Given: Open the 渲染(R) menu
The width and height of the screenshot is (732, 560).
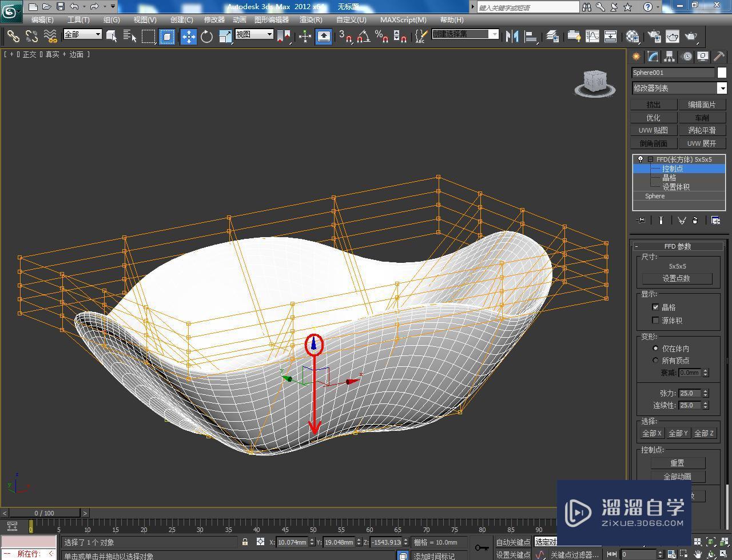Looking at the screenshot, I should pyautogui.click(x=311, y=19).
